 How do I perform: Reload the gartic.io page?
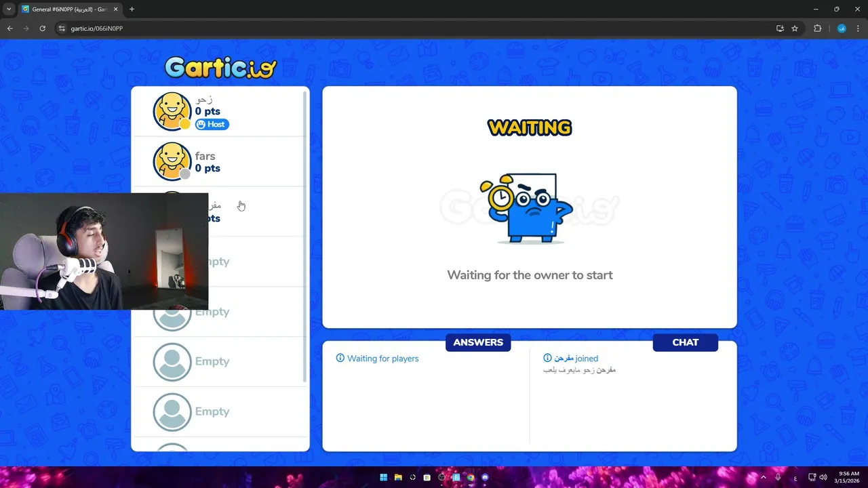tap(42, 28)
